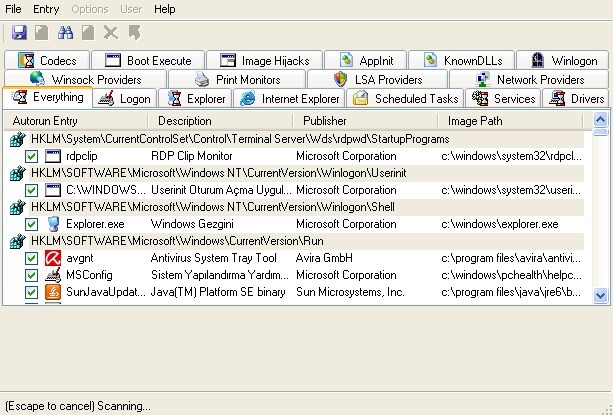Screen dimensions: 613x415
Task: Click the grayed page icon next to Save
Action: [41, 32]
